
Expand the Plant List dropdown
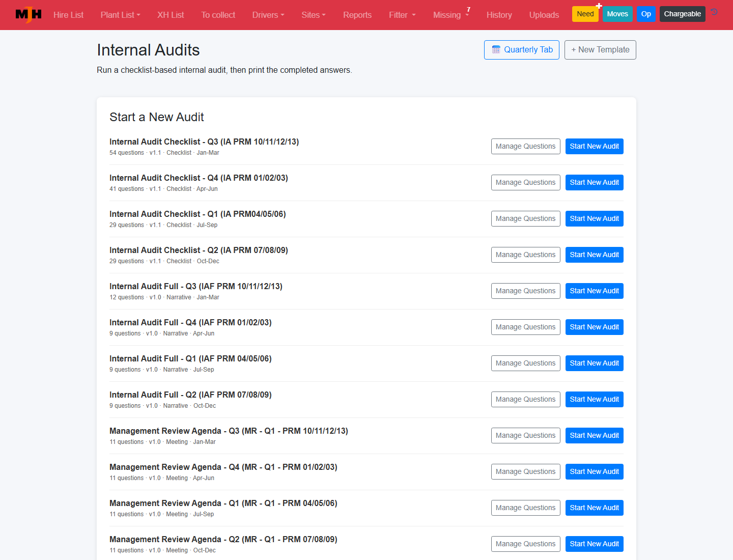(x=120, y=15)
